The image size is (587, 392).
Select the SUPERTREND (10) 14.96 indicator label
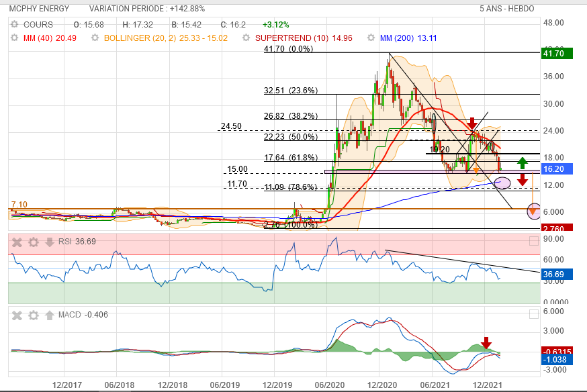tap(304, 38)
